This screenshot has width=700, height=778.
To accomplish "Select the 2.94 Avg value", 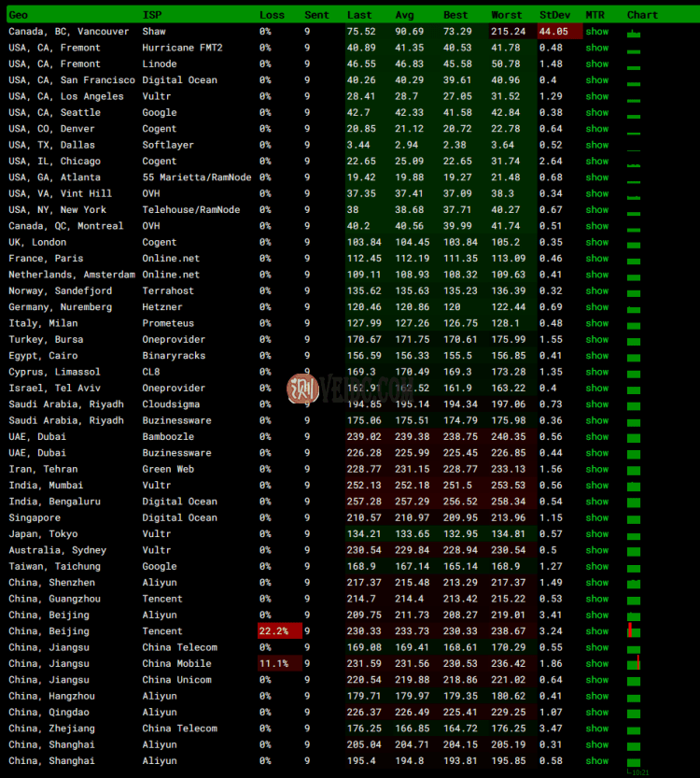I will click(407, 145).
